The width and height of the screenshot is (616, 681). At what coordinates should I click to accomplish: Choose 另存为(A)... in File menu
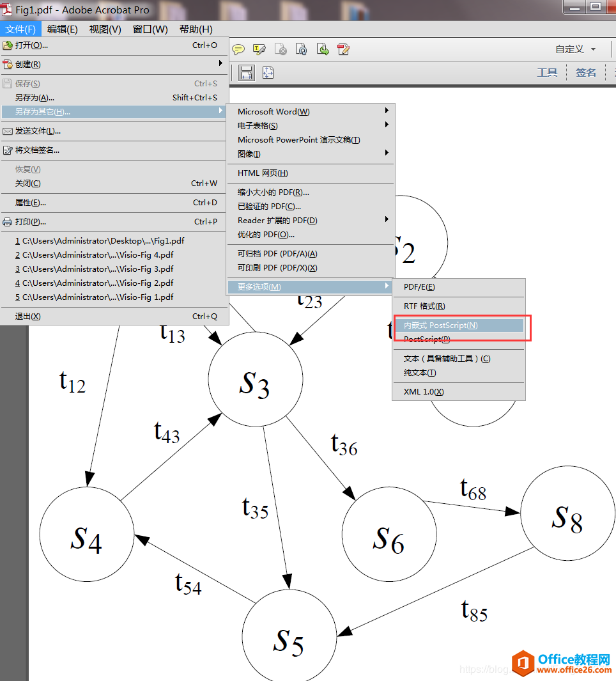114,98
